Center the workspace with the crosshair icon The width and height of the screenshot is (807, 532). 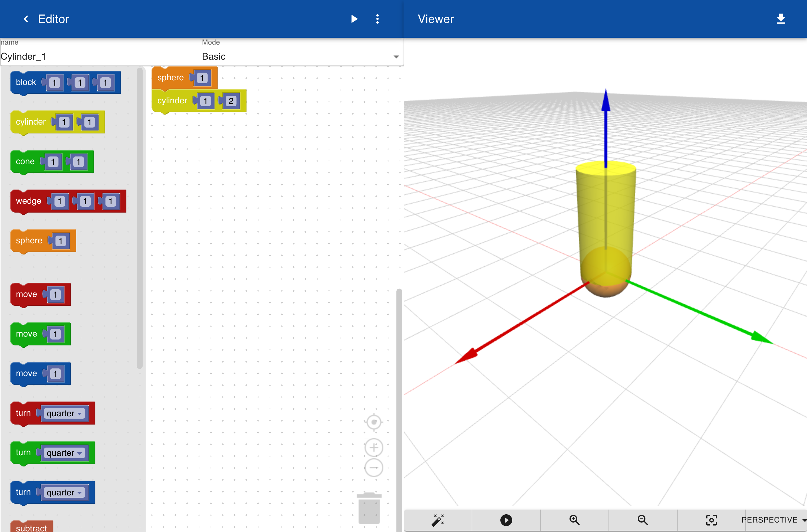pos(374,422)
